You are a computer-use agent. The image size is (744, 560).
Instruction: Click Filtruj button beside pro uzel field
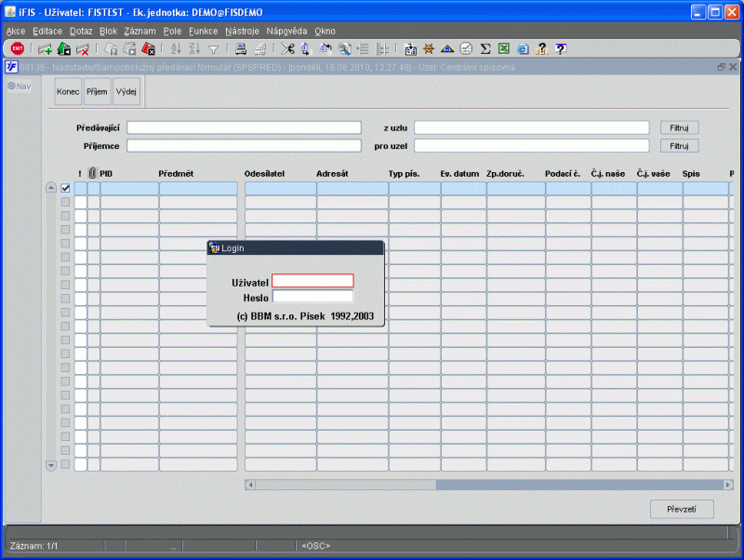point(679,146)
